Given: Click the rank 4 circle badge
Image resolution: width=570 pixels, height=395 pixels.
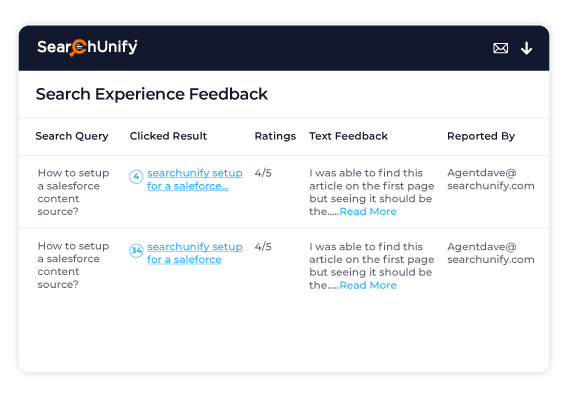Looking at the screenshot, I should (136, 177).
